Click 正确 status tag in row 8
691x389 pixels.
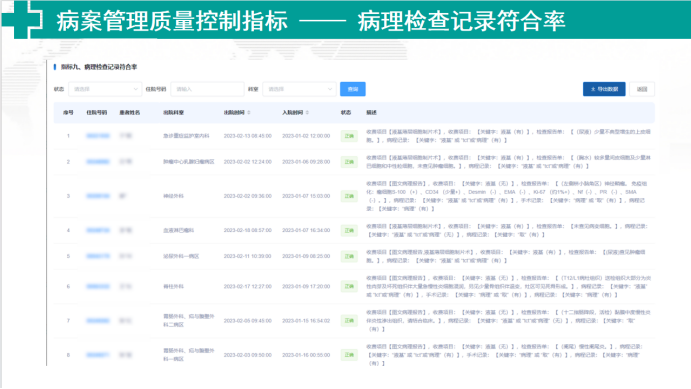349,355
